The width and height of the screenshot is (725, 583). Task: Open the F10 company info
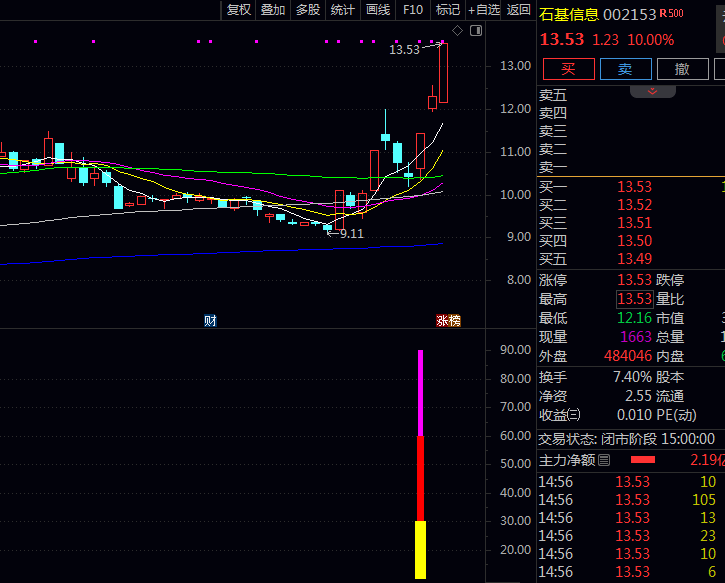413,10
